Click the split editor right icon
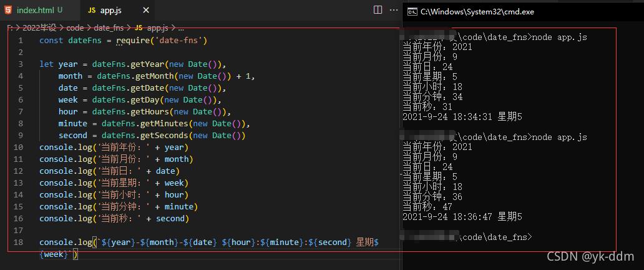Image resolution: width=644 pixels, height=270 pixels. (x=378, y=10)
